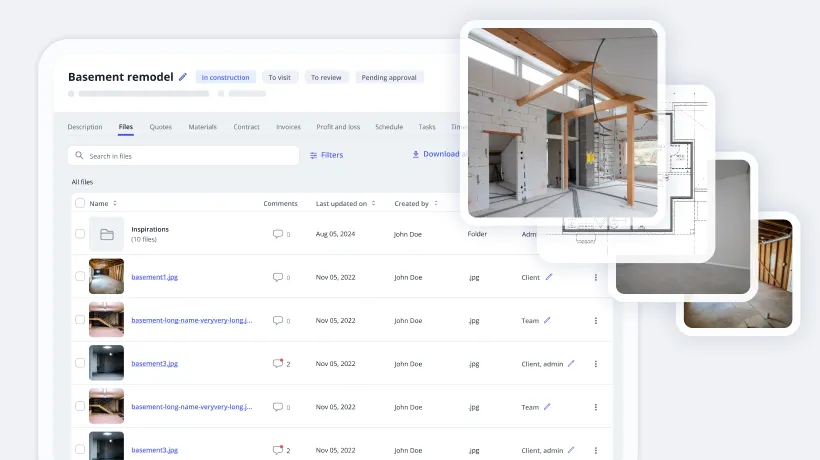Viewport: 820px width, 460px height.
Task: Open the Quotes tab
Action: pyautogui.click(x=161, y=127)
